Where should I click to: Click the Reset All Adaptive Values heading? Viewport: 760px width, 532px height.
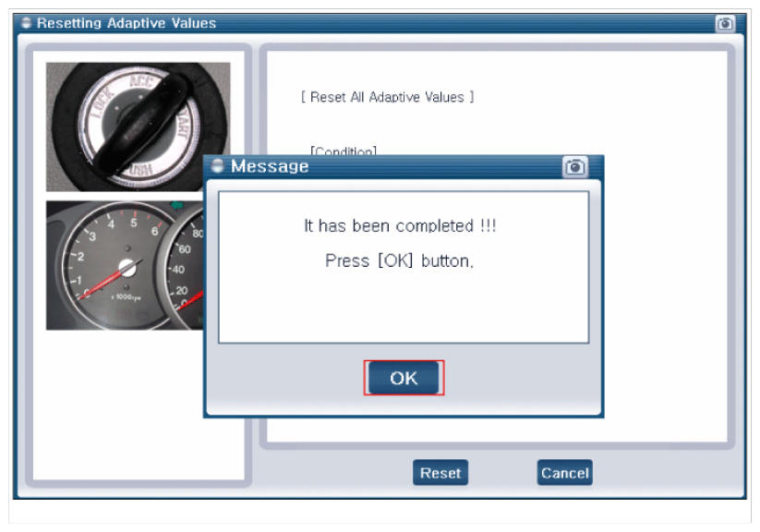click(387, 97)
